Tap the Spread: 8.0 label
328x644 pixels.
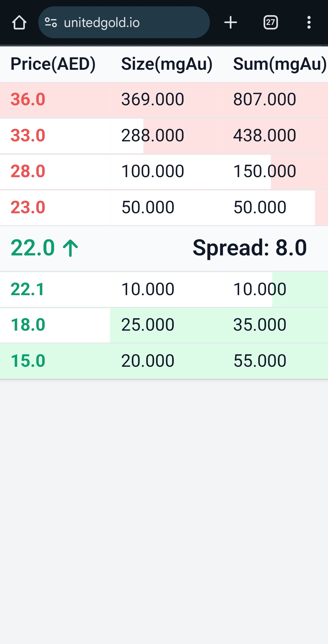tap(250, 248)
